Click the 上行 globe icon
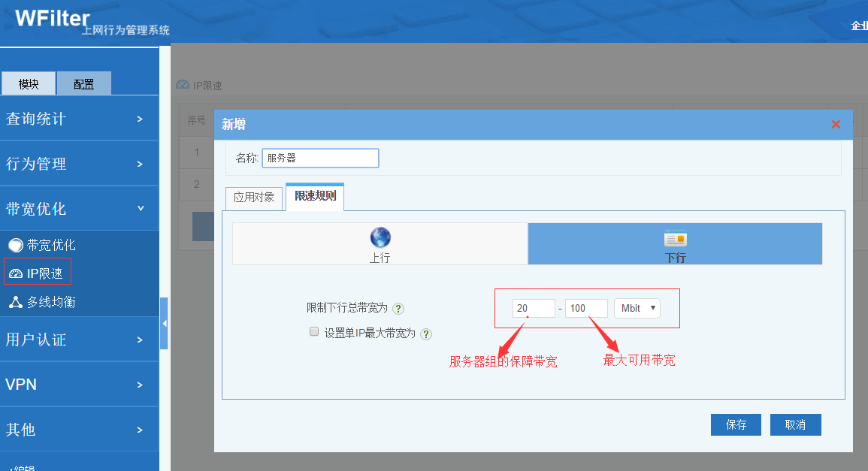Screen dimensions: 868x471 pyautogui.click(x=380, y=238)
